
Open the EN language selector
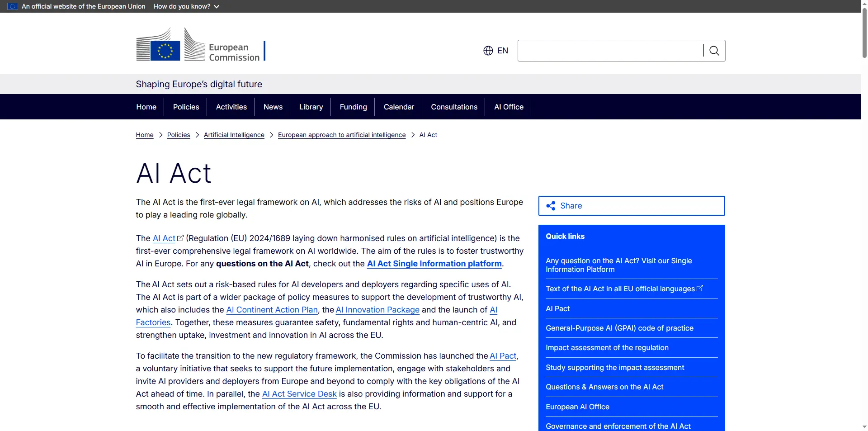pos(496,51)
